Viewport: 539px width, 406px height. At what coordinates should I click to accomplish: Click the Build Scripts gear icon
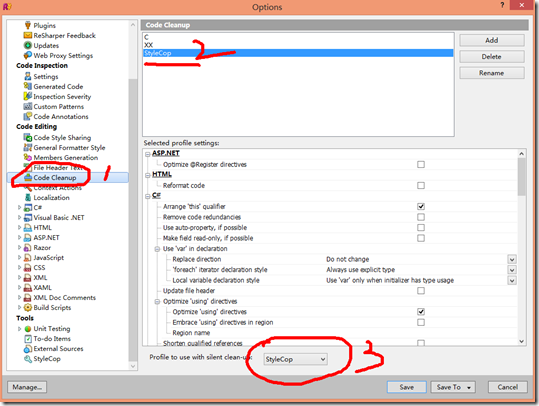28,307
